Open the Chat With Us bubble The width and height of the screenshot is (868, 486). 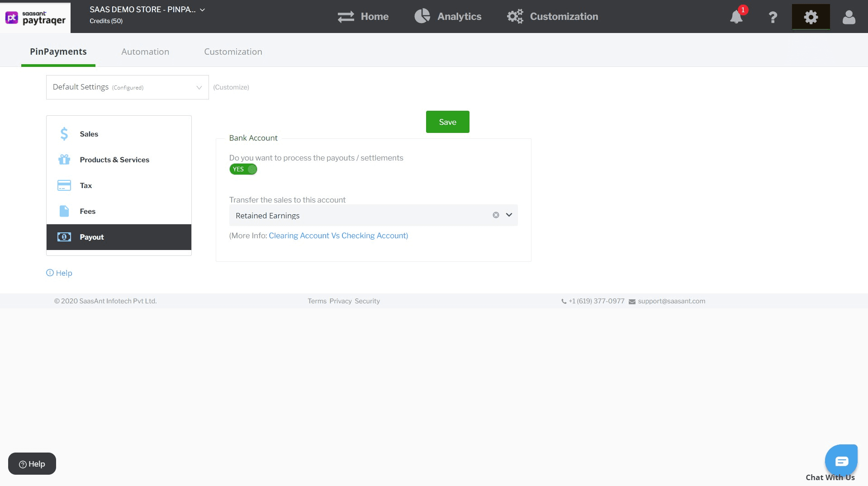click(841, 461)
